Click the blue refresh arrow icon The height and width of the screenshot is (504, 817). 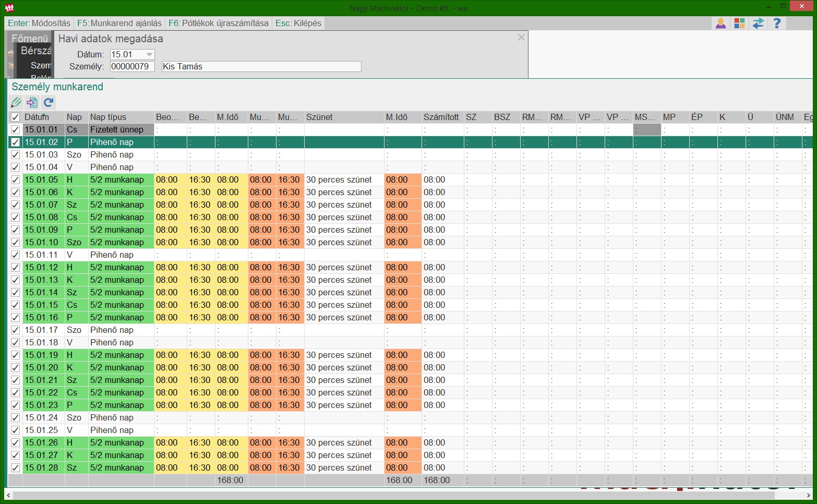(x=49, y=102)
